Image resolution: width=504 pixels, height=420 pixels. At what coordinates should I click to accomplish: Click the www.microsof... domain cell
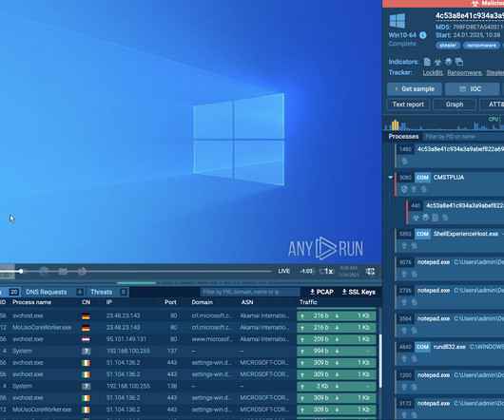coord(212,339)
